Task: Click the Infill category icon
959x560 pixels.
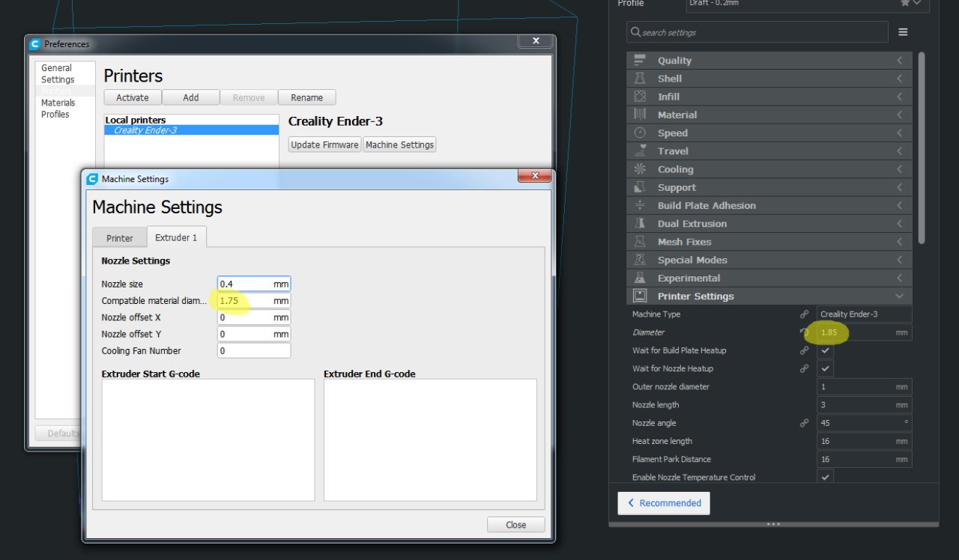Action: click(640, 97)
